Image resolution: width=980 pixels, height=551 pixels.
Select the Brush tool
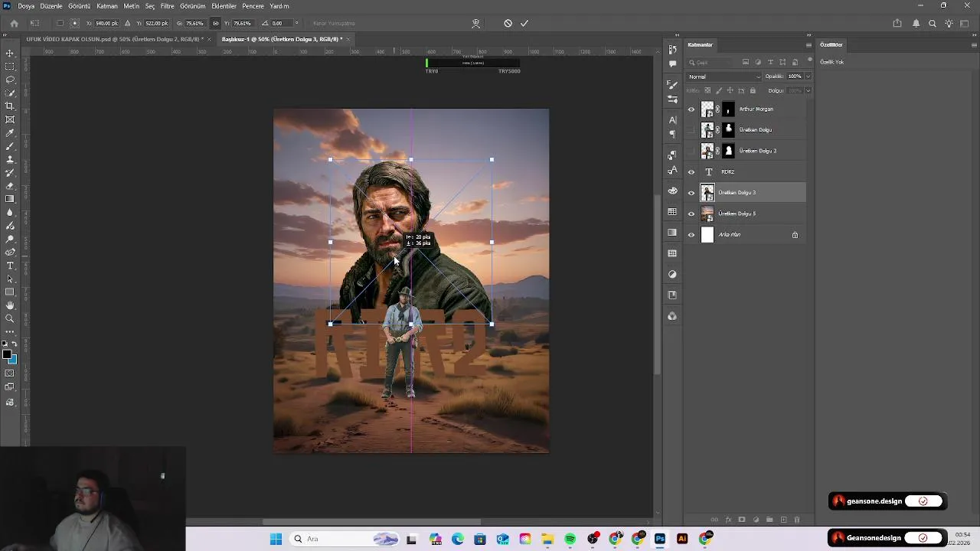click(10, 145)
